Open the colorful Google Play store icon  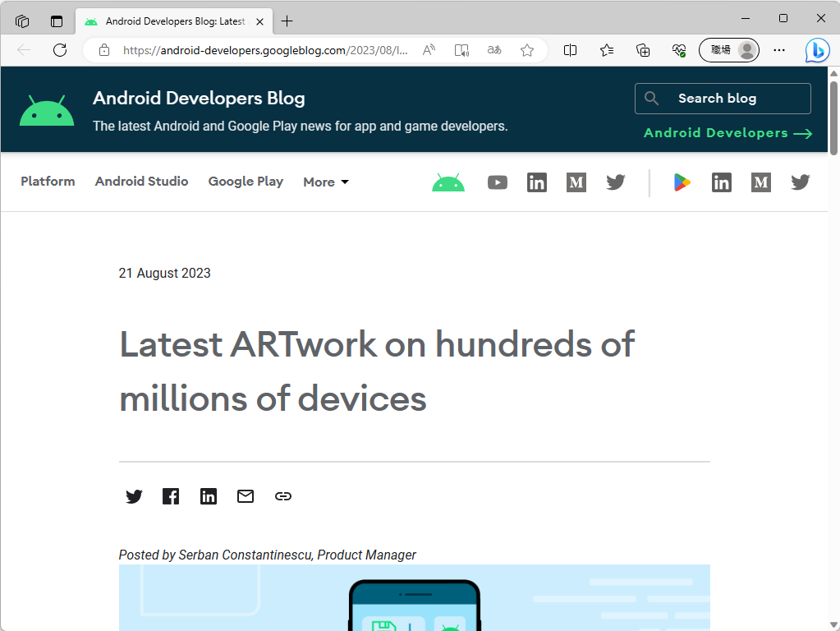(682, 182)
